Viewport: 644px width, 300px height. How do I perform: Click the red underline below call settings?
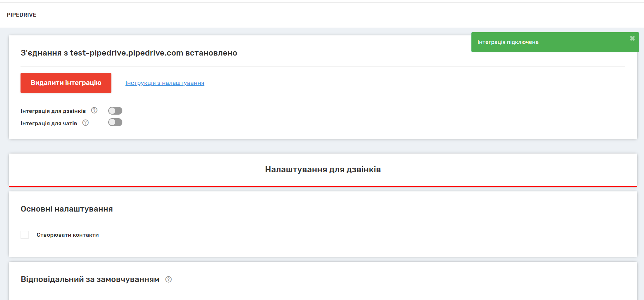[x=323, y=186]
